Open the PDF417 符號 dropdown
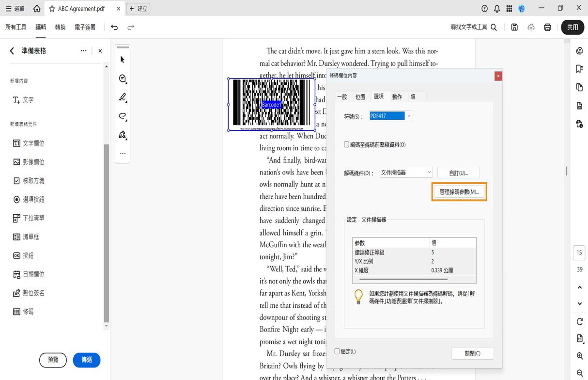This screenshot has height=380, width=588. click(408, 115)
